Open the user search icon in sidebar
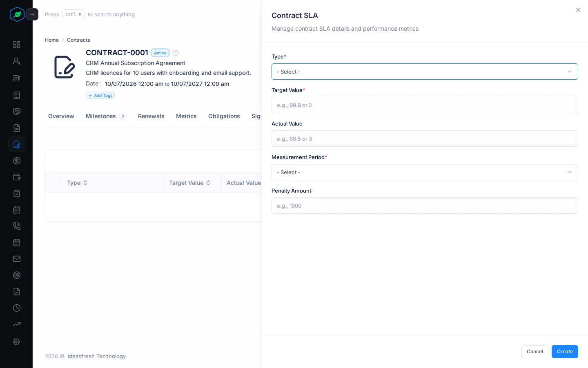588x368 pixels. point(17,61)
